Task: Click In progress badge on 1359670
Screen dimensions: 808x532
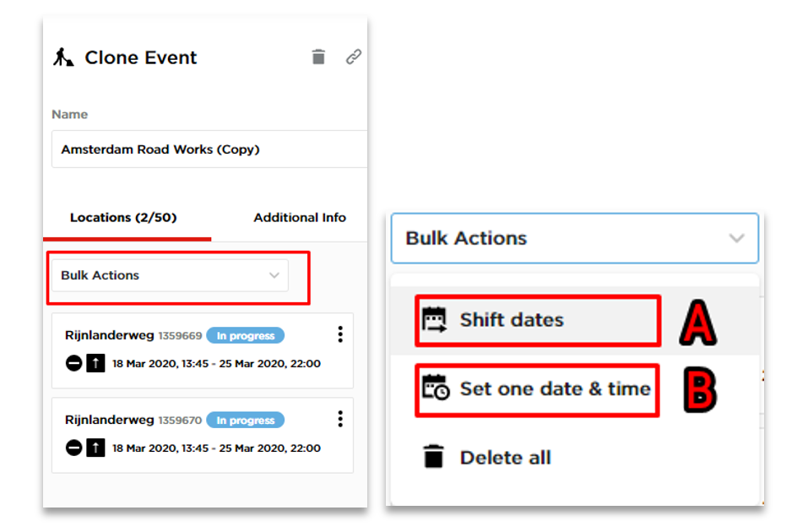Action: point(246,421)
